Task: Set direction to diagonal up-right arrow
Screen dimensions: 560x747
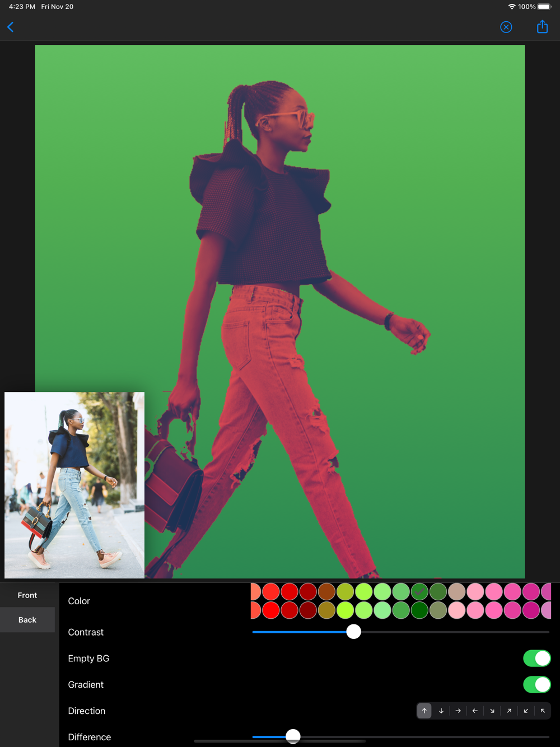Action: (x=509, y=711)
